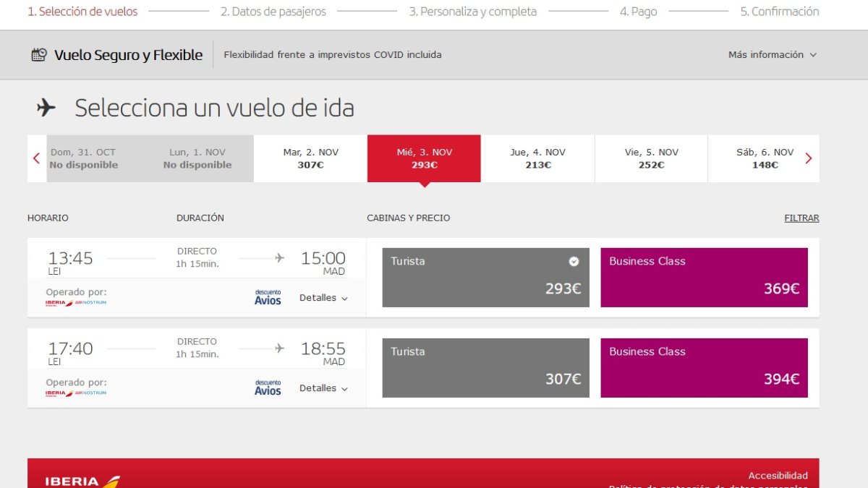
Task: Click the HORARIO column header
Action: coord(48,218)
